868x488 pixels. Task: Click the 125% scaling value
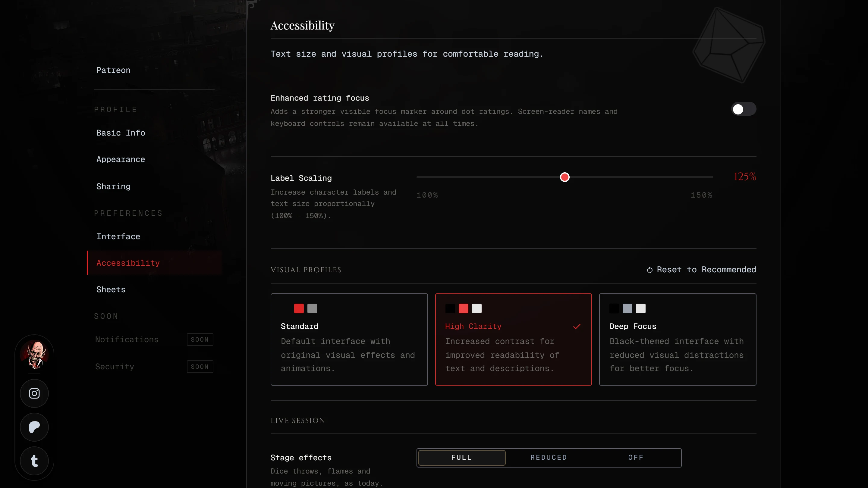(x=745, y=177)
